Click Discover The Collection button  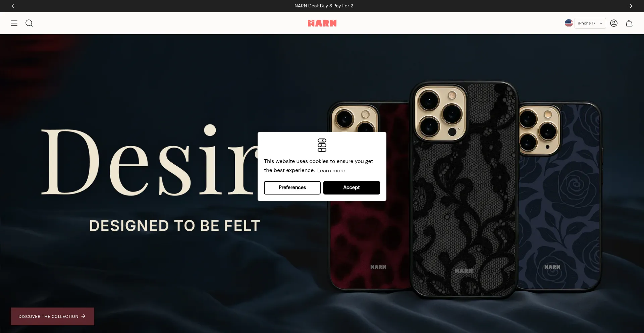click(52, 317)
